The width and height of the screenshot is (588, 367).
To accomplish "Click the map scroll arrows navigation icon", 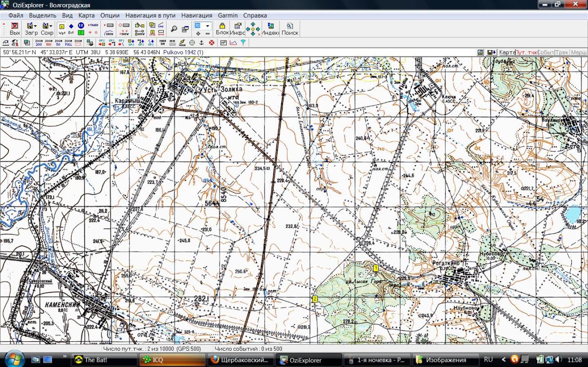I will tap(253, 29).
